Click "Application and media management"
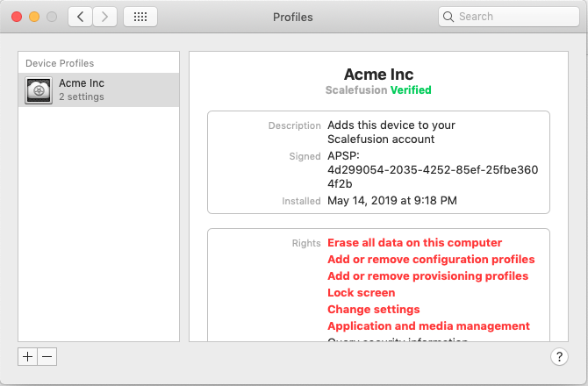The height and width of the screenshot is (386, 588). pyautogui.click(x=428, y=326)
